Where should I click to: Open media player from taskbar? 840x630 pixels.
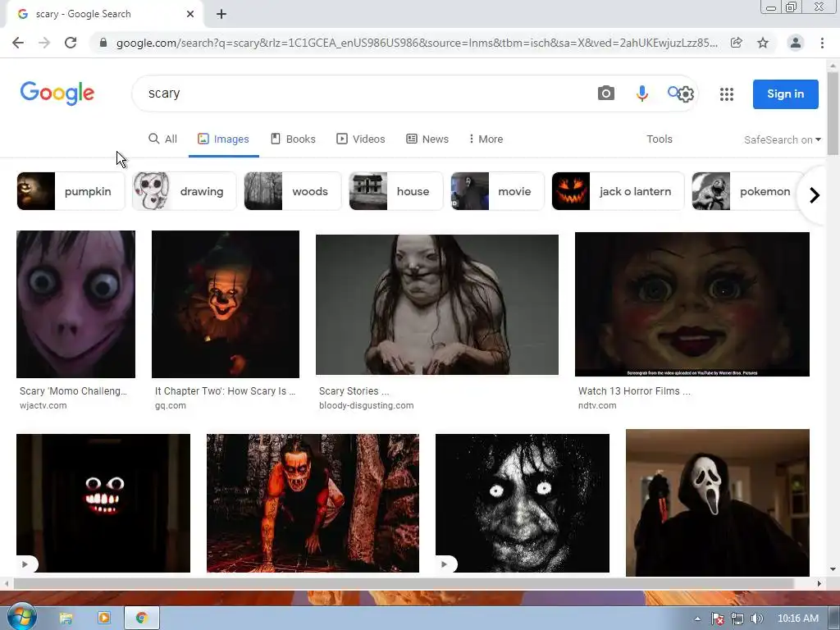tap(104, 619)
